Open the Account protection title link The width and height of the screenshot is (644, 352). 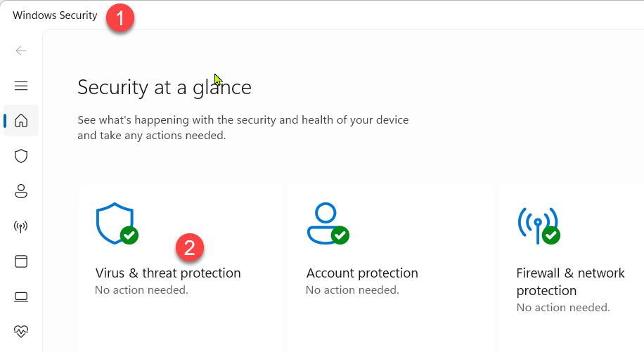coord(362,273)
